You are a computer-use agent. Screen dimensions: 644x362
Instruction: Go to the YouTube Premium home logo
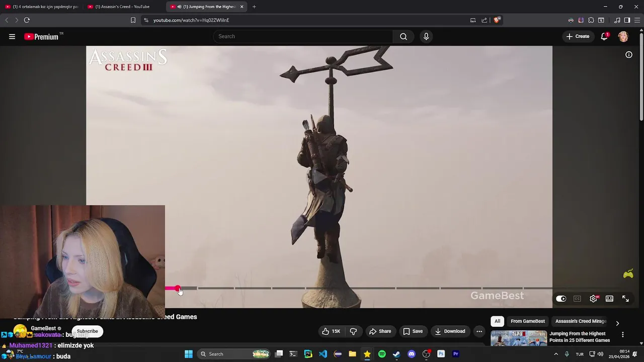(x=41, y=37)
